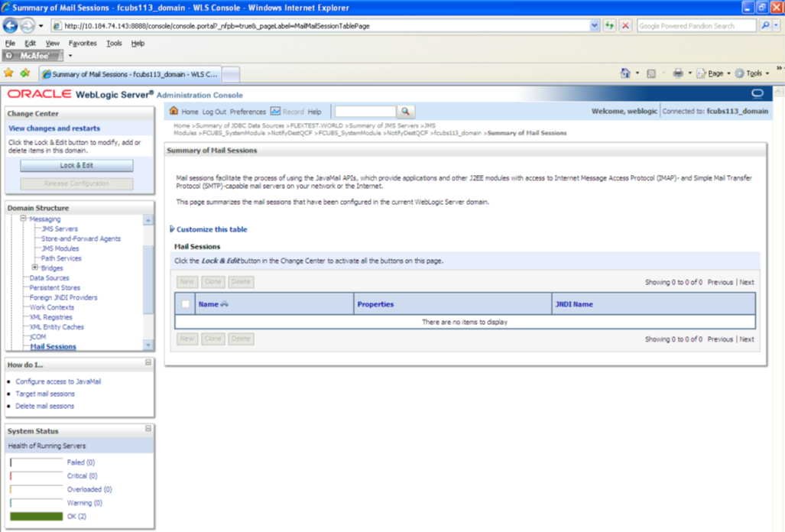The image size is (785, 532).
Task: Open the recent pages dropdown arrow
Action: click(41, 25)
